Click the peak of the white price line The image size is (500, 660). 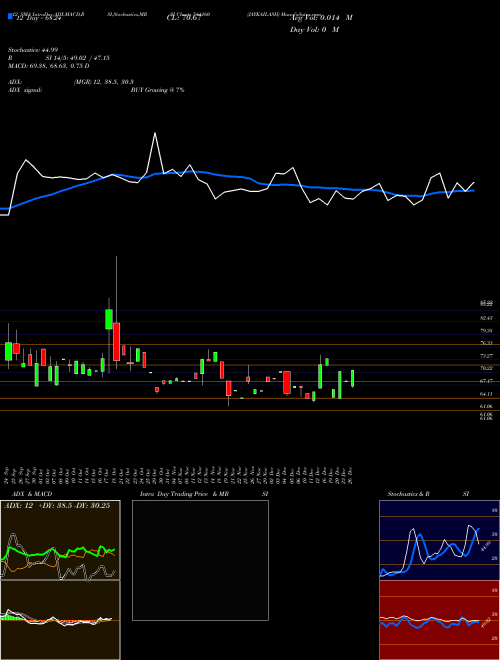155,133
